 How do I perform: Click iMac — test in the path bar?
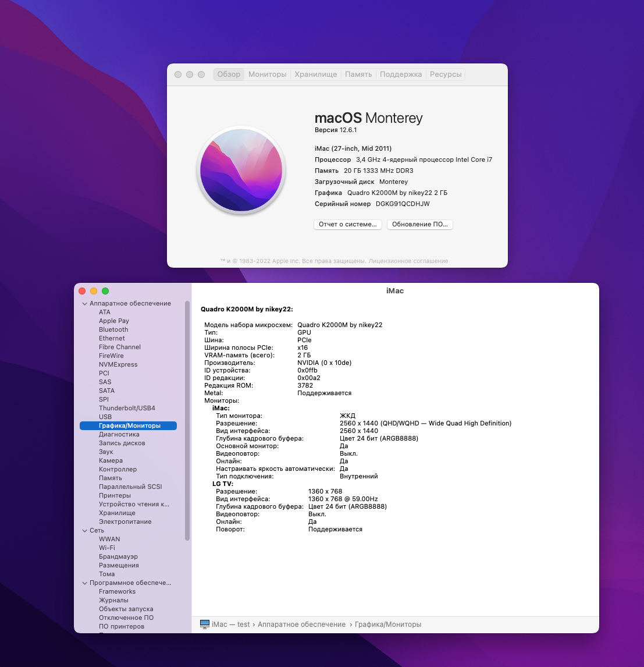(x=231, y=625)
